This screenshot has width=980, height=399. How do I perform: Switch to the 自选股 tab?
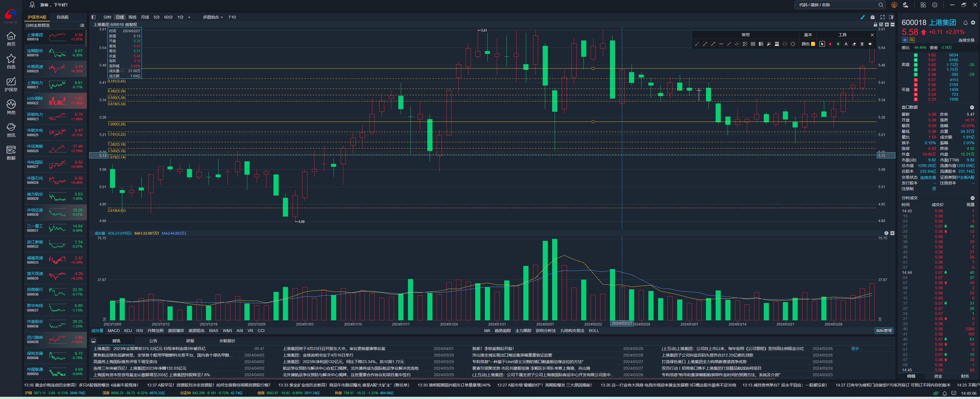(63, 17)
